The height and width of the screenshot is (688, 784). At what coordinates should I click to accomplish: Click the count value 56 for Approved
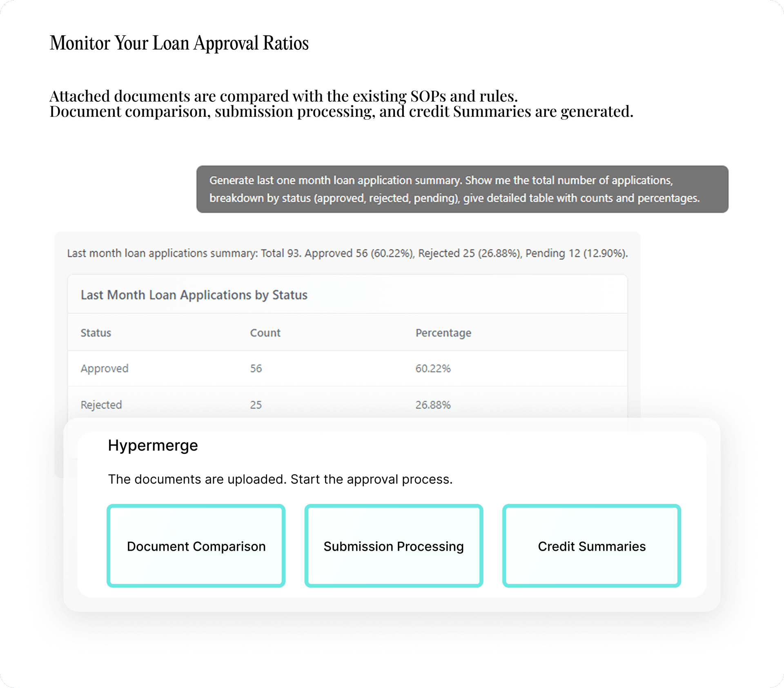click(256, 368)
